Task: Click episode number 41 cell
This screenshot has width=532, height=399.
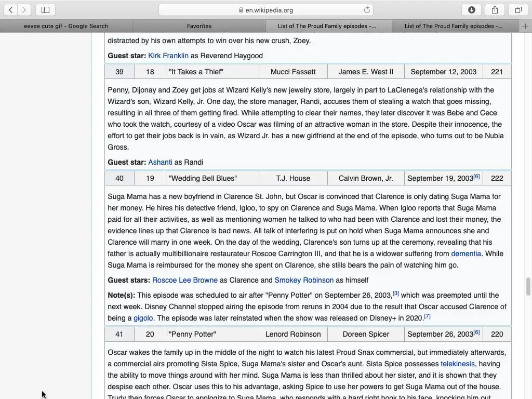Action: [119, 334]
